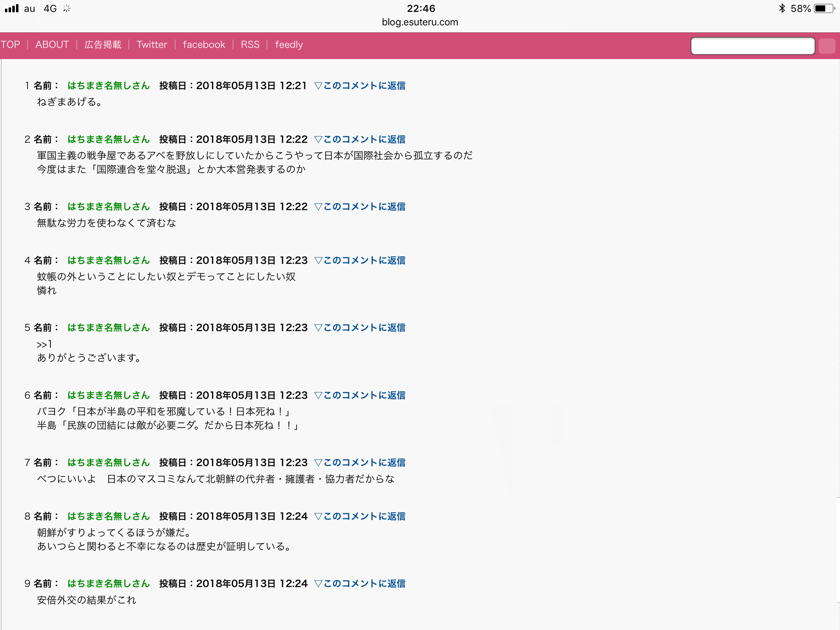
Task: Reply to comment 4 about 蚊帳の外
Action: tap(360, 260)
